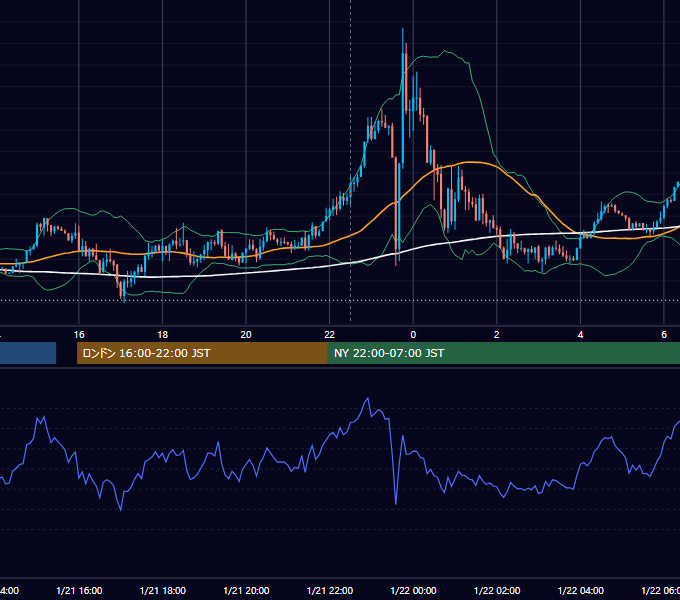Click the 1/21 20:00 date label
680x600 pixels.
coord(246,590)
